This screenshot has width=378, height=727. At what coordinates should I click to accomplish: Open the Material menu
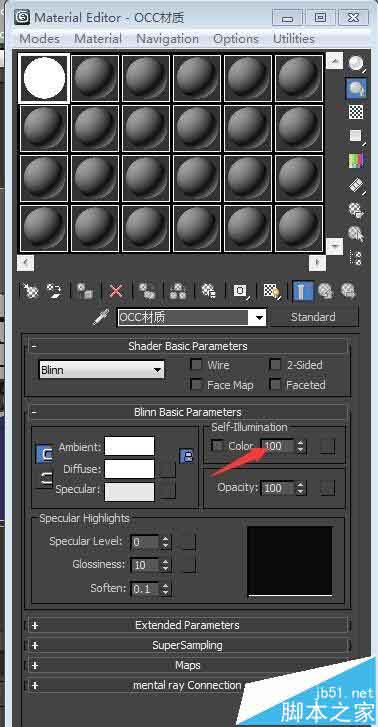[x=98, y=39]
